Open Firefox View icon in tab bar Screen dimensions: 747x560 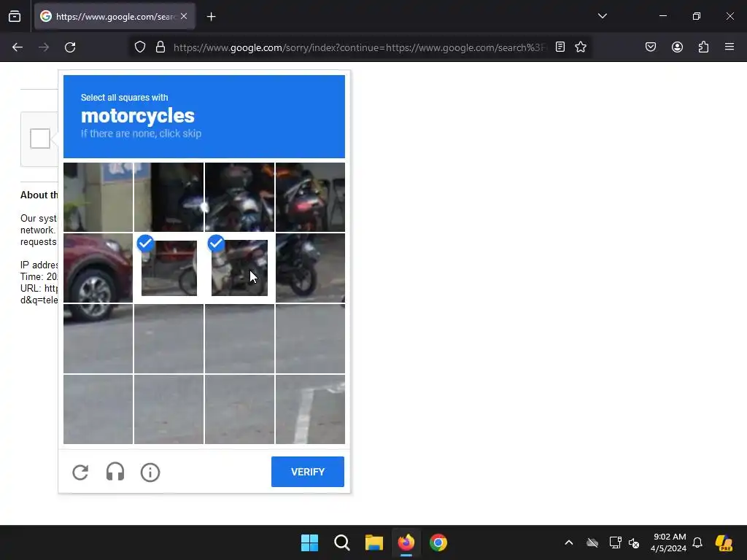pyautogui.click(x=15, y=17)
